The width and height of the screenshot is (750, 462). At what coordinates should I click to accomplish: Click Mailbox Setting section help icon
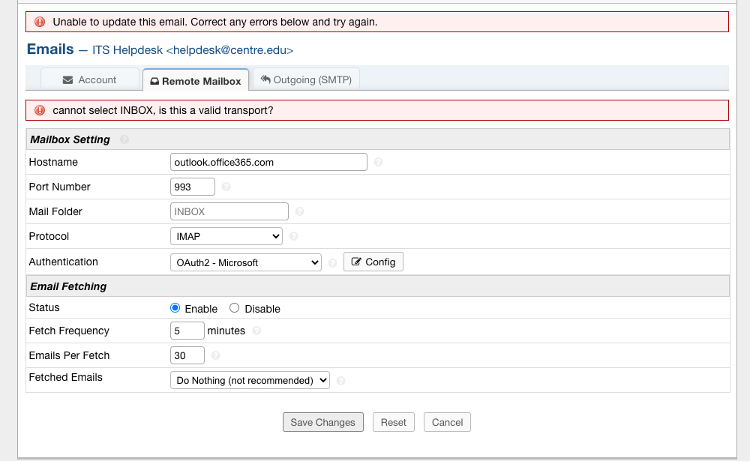tap(125, 140)
